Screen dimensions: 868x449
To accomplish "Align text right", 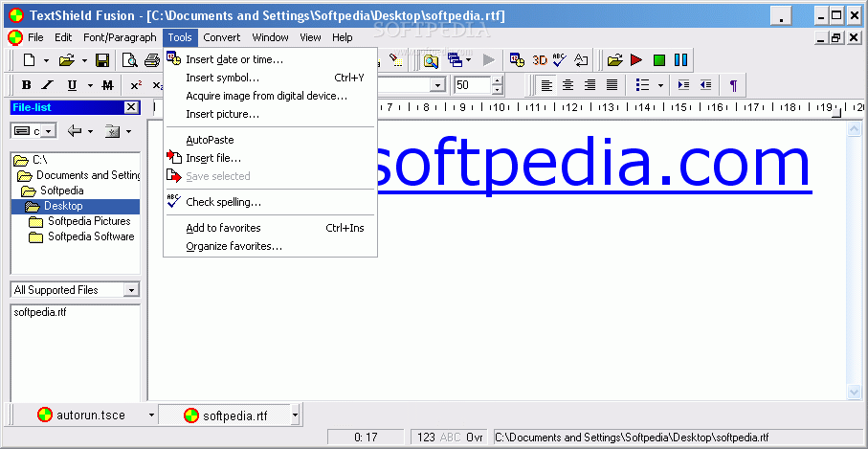I will pos(590,85).
